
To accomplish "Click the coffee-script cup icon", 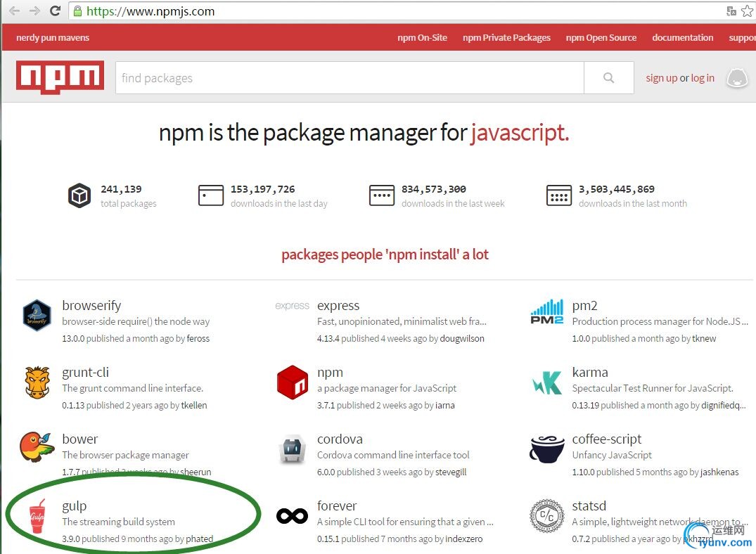I will coord(546,449).
